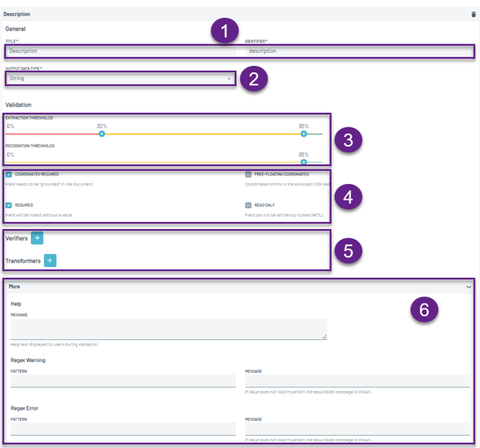Click the 95% extraction threshold handle
Viewport: 480px width, 448px height.
(x=304, y=134)
